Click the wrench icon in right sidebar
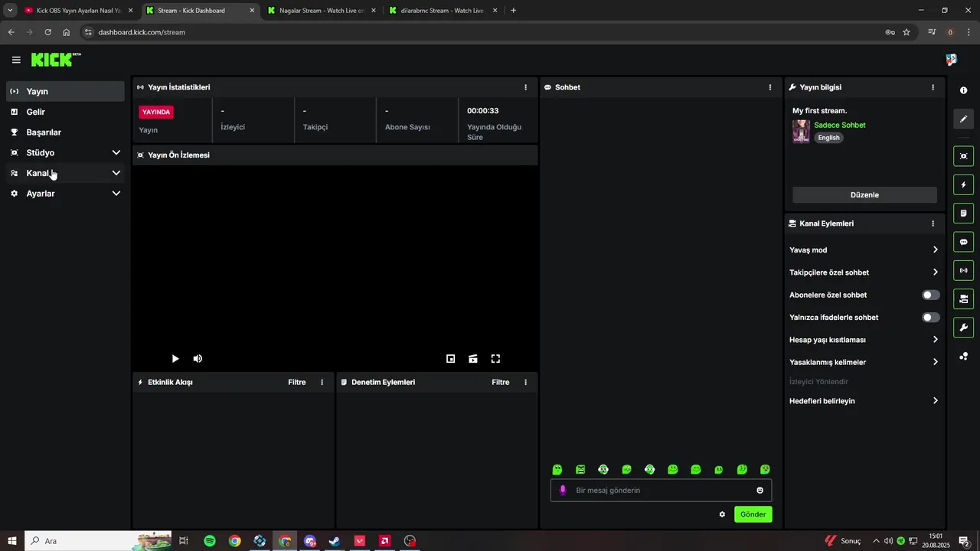The width and height of the screenshot is (980, 551). click(x=963, y=328)
